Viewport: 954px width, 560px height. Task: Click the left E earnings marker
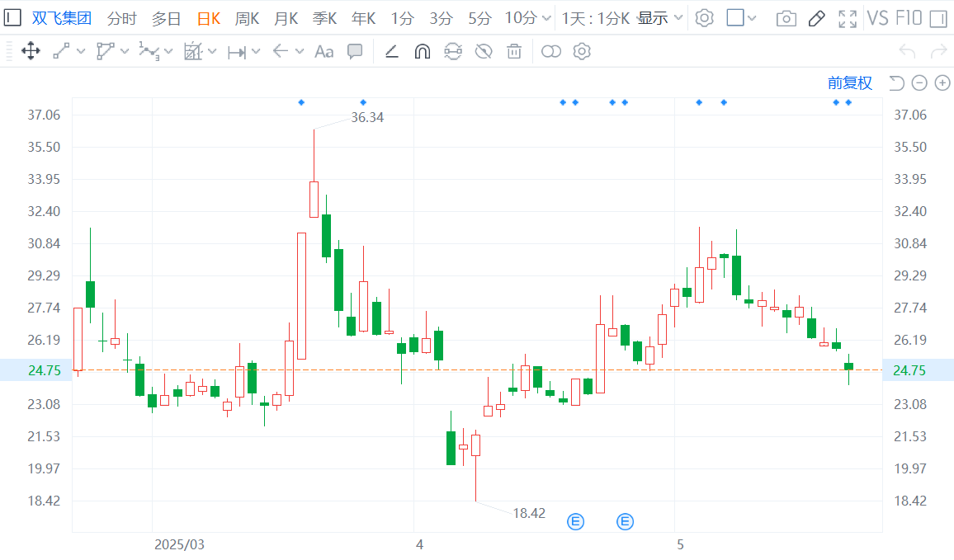pyautogui.click(x=575, y=522)
